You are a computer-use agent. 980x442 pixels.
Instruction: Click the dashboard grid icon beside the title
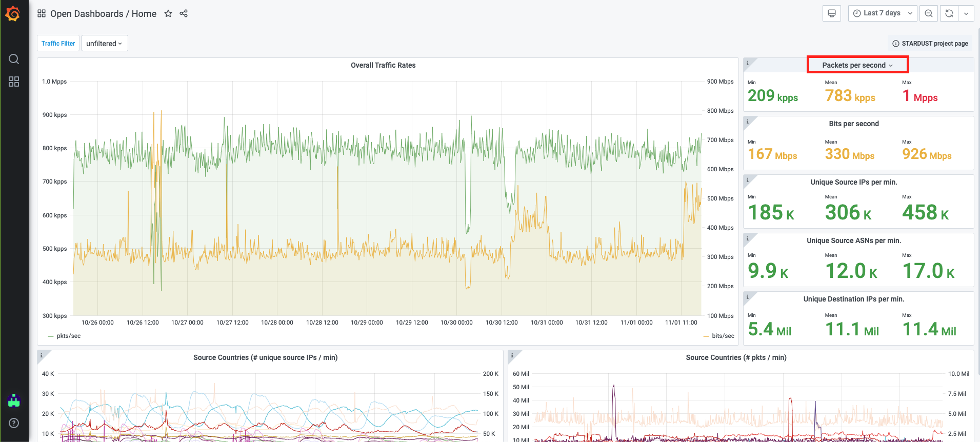click(x=42, y=13)
